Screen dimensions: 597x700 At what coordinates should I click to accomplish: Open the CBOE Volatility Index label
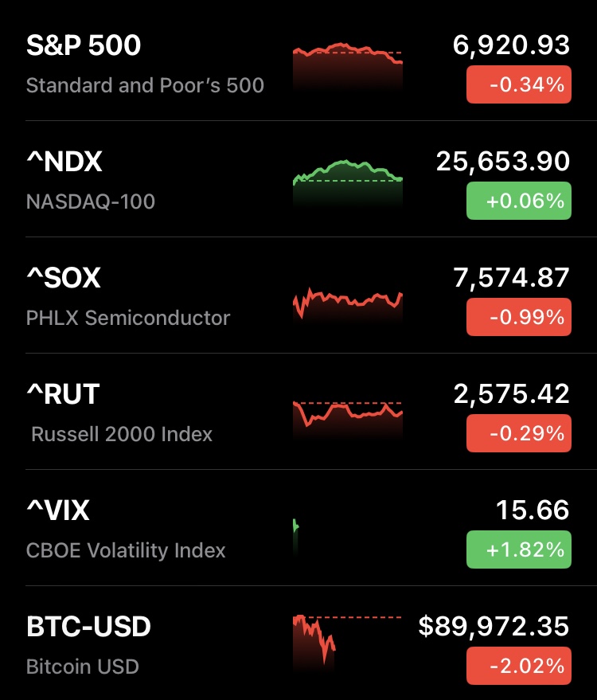(x=126, y=550)
